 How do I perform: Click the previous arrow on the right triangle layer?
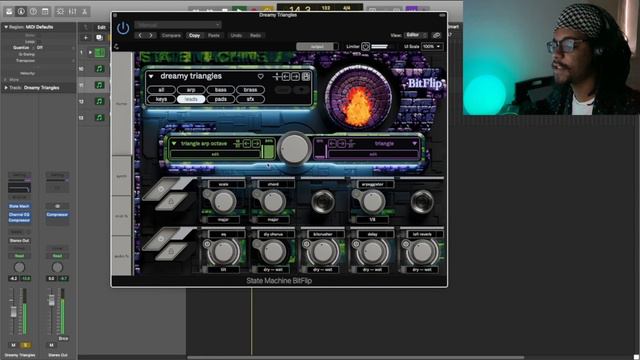tap(333, 143)
